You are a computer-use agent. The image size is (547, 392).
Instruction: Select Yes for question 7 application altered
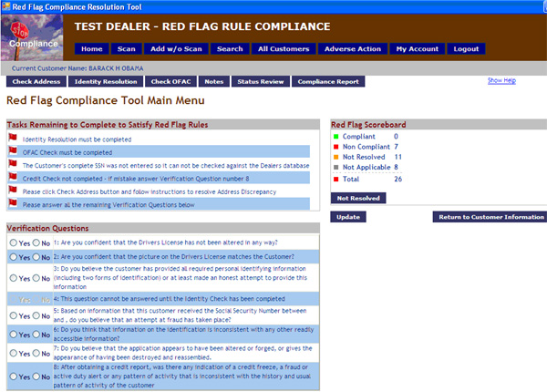14,353
